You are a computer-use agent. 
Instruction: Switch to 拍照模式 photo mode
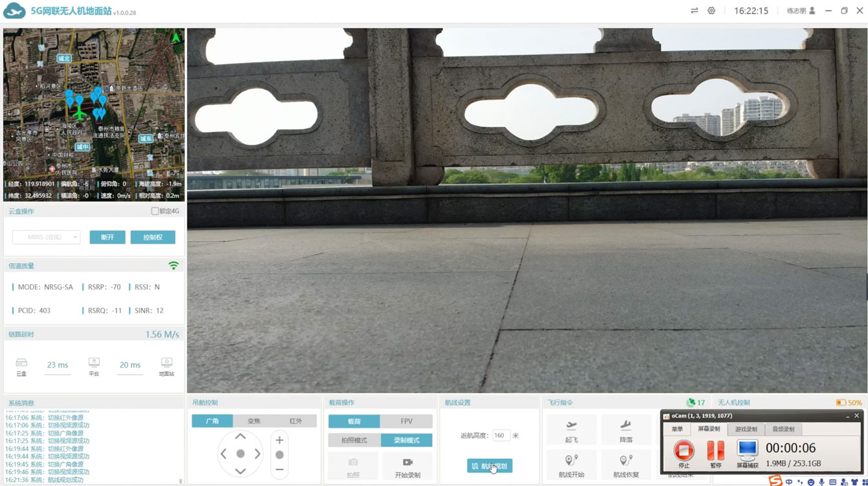354,440
